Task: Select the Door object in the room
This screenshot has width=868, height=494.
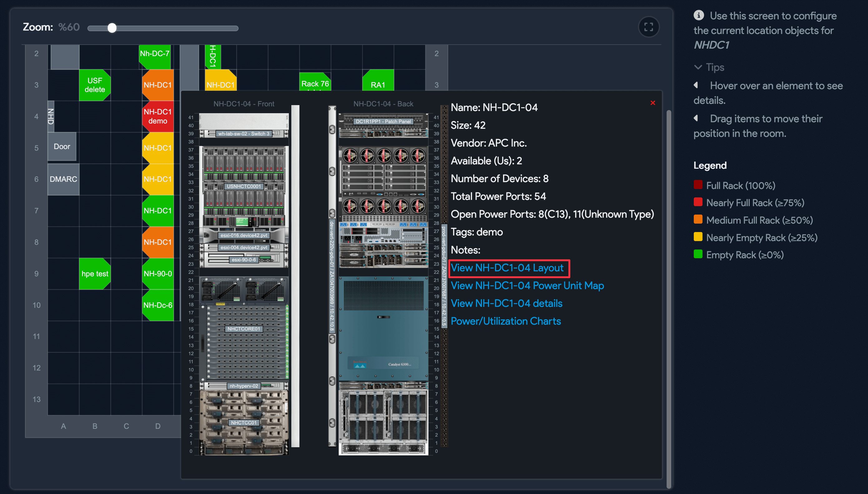Action: [62, 147]
